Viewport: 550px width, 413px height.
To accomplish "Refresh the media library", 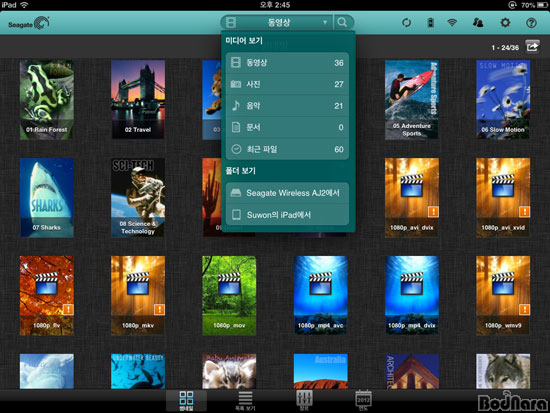I will (x=406, y=23).
